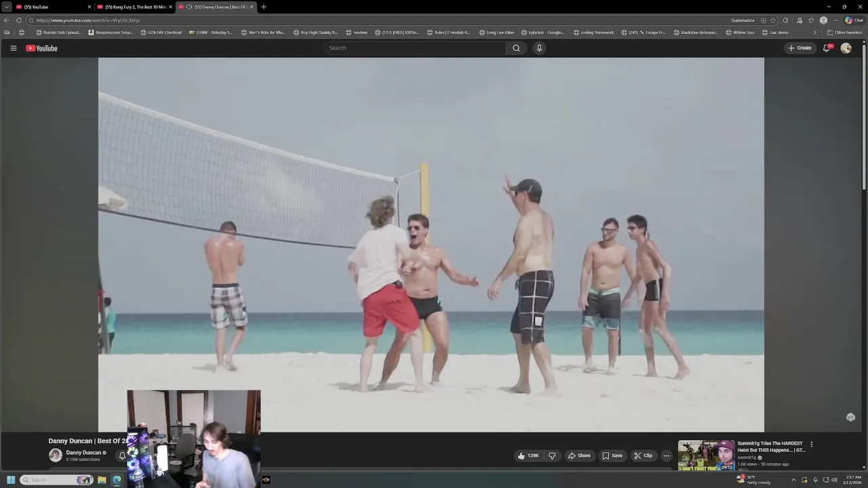Pause the video by clicking the player
868x488 pixels.
[x=431, y=244]
